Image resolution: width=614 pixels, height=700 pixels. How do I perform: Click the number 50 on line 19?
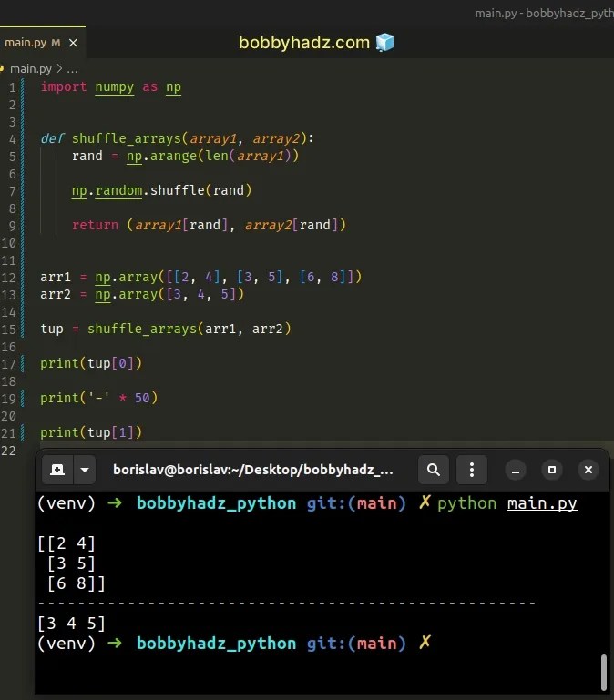click(142, 398)
